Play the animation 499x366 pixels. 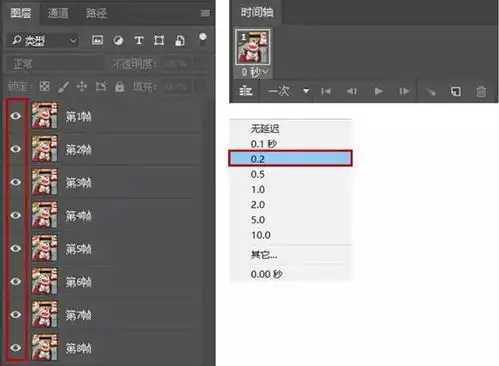(378, 91)
